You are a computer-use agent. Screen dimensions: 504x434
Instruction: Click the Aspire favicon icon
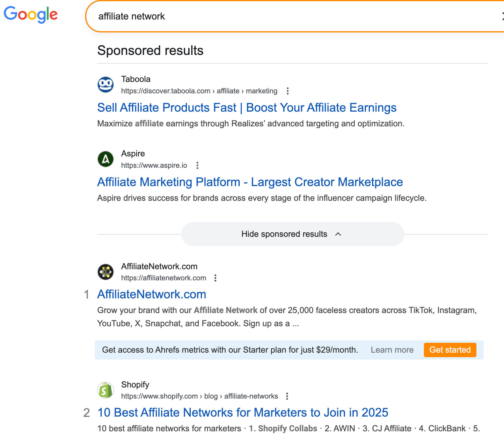coord(106,159)
